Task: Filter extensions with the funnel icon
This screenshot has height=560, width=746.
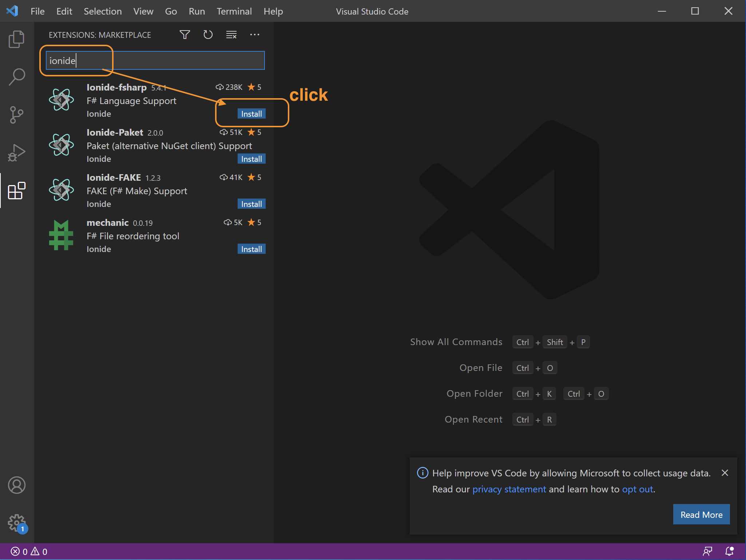Action: 185,35
